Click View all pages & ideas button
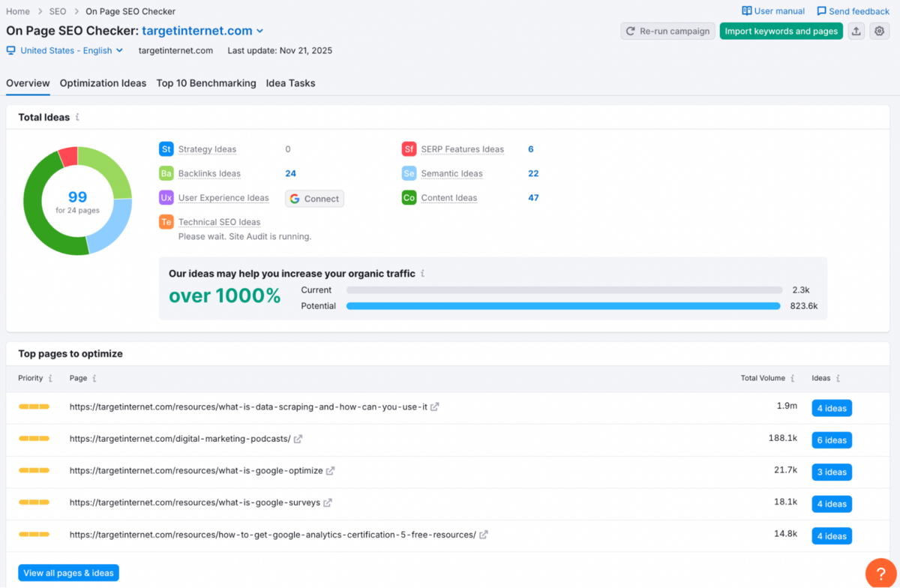This screenshot has height=588, width=900. 68,573
